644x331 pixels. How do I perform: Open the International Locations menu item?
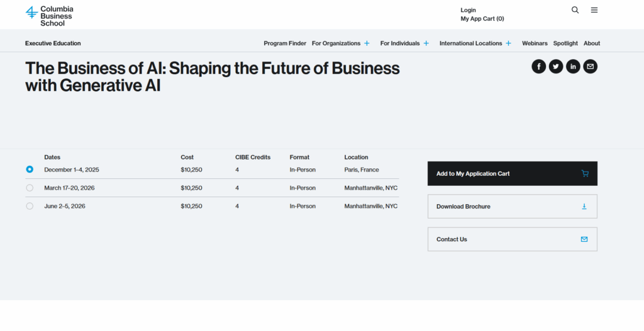(470, 43)
